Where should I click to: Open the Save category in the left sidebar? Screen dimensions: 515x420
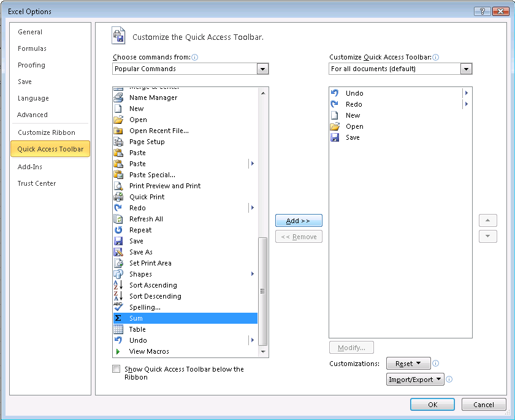[x=50, y=82]
